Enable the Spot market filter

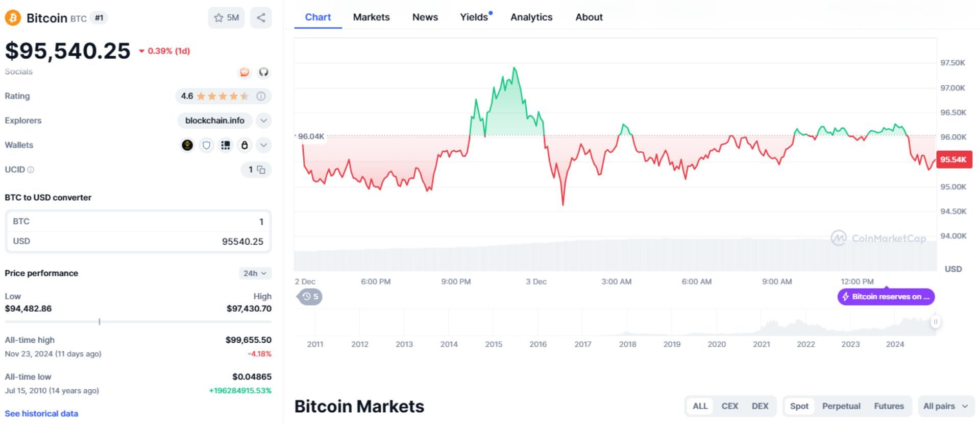[x=798, y=406]
